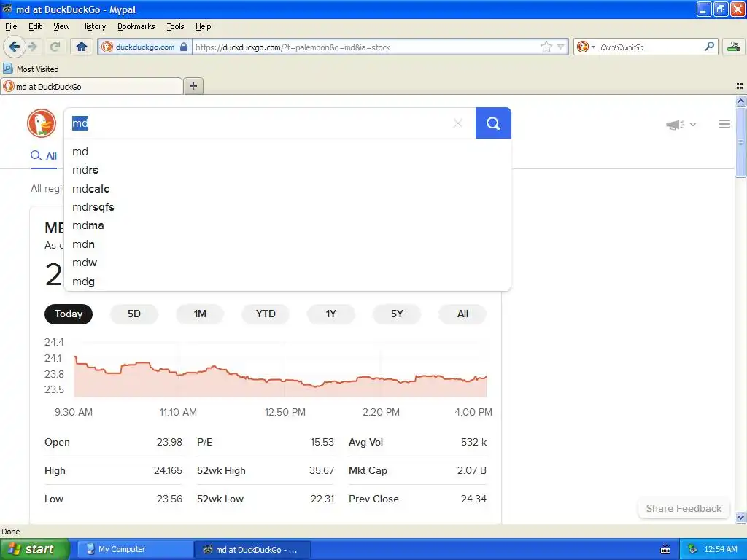The height and width of the screenshot is (560, 747).
Task: Open the Help menu
Action: pyautogui.click(x=203, y=26)
